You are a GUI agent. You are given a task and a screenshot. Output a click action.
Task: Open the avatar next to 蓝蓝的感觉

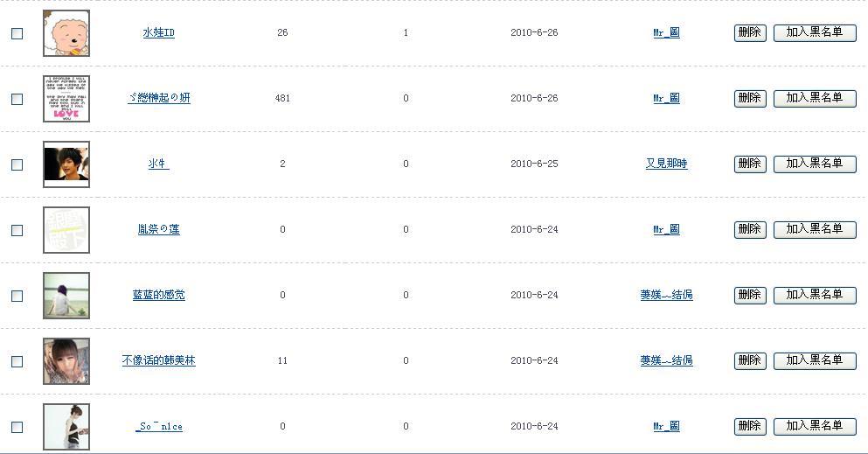[x=66, y=296]
